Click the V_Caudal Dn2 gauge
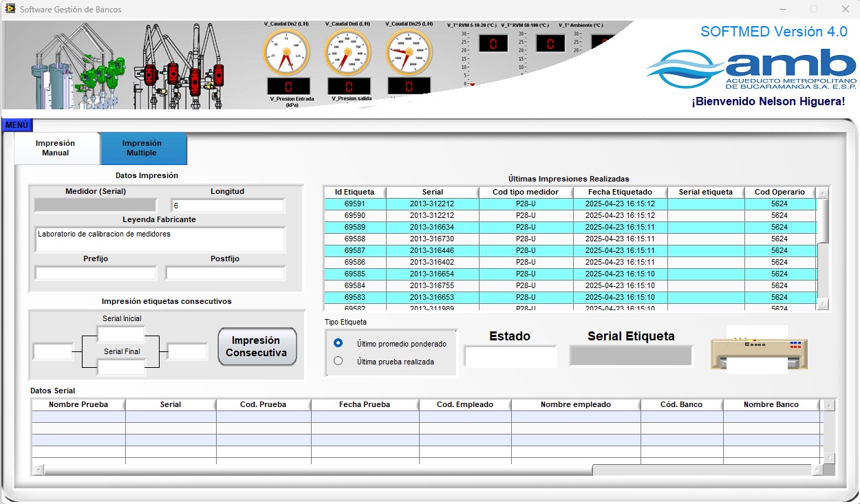 coord(287,52)
